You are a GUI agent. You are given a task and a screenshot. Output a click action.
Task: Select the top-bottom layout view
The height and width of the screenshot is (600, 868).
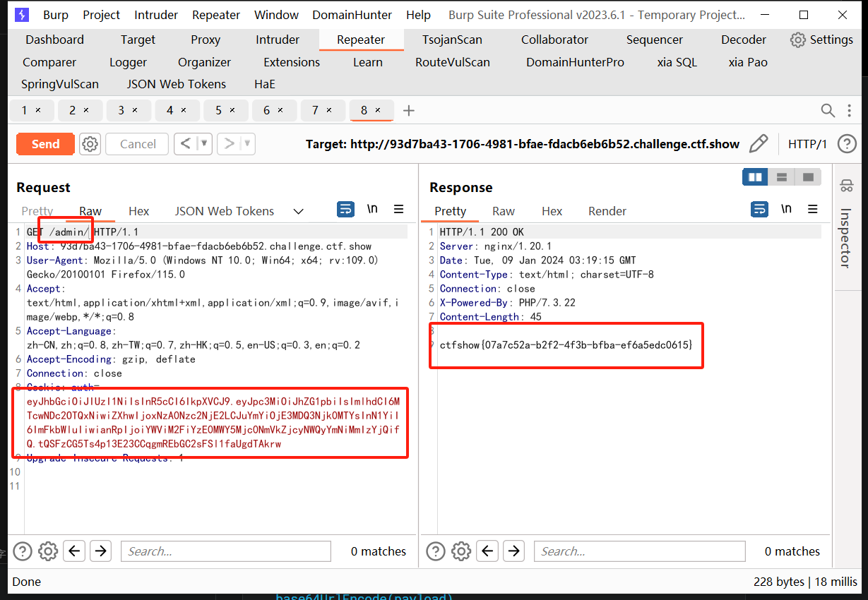click(782, 177)
